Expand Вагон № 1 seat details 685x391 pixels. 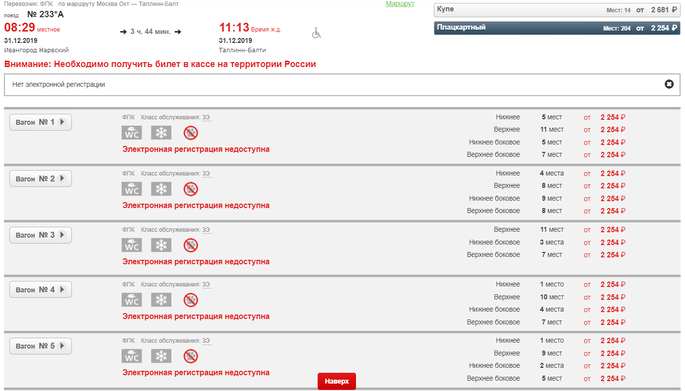coord(41,122)
